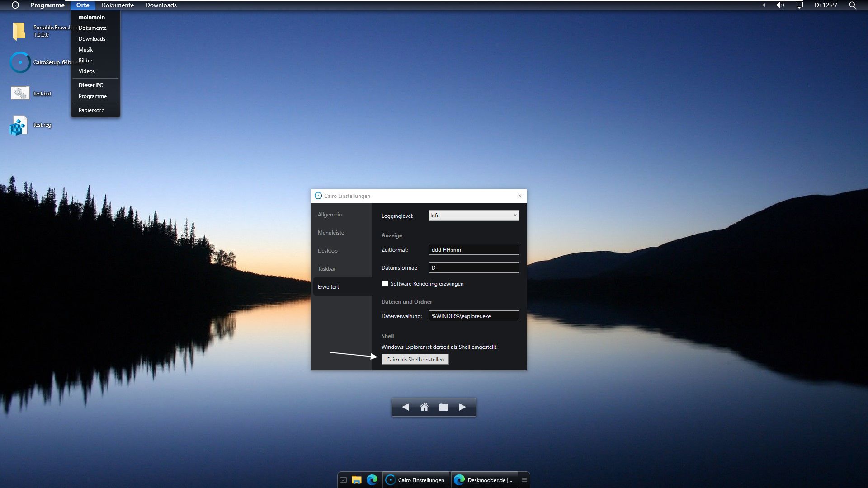This screenshot has height=488, width=868.
Task: Go forward with desktop navigation right arrow
Action: tap(462, 407)
